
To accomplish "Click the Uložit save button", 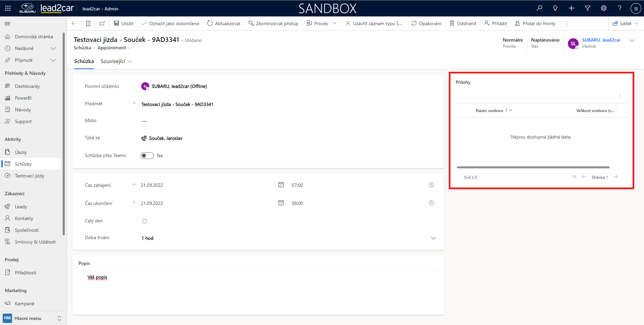I will pyautogui.click(x=124, y=23).
